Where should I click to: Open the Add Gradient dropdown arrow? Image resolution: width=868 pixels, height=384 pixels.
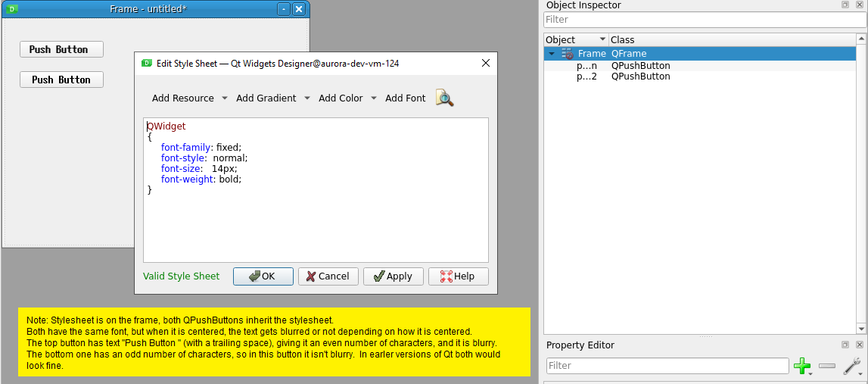307,98
